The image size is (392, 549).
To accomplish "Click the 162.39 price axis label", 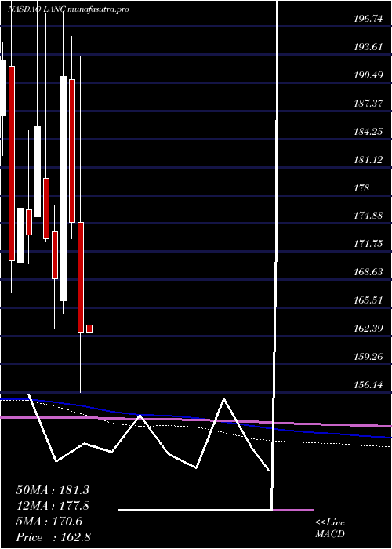I will (368, 329).
